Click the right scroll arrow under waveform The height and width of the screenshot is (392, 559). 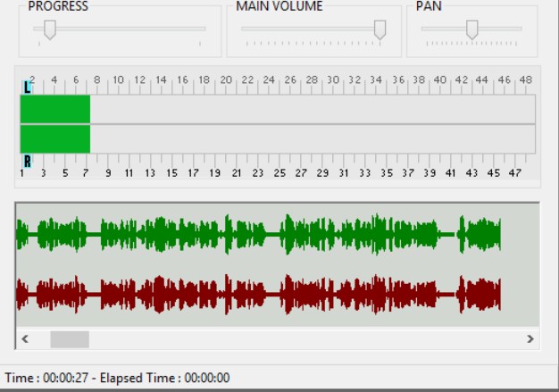coord(530,339)
